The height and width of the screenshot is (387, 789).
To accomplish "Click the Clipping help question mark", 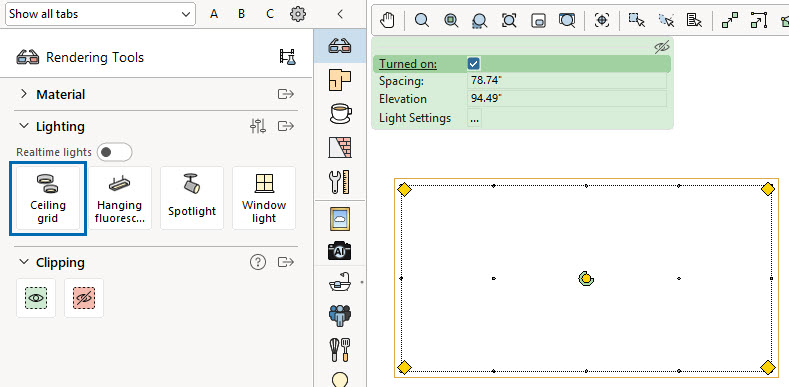I will coord(258,262).
